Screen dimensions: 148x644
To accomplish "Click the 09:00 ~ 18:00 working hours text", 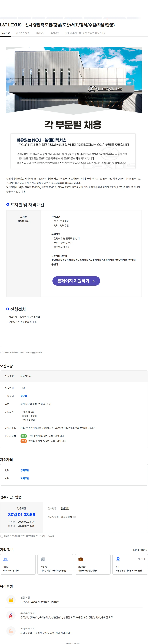I will (29, 416).
